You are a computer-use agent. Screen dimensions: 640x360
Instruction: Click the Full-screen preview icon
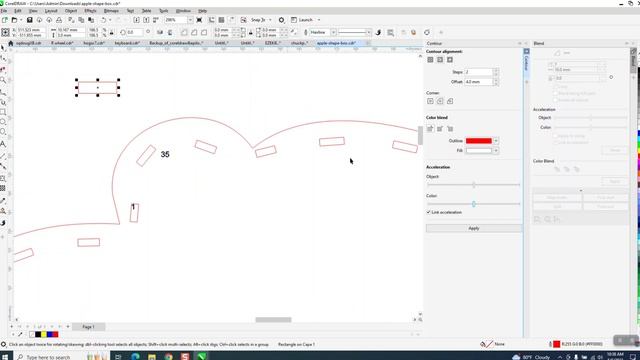(x=199, y=20)
